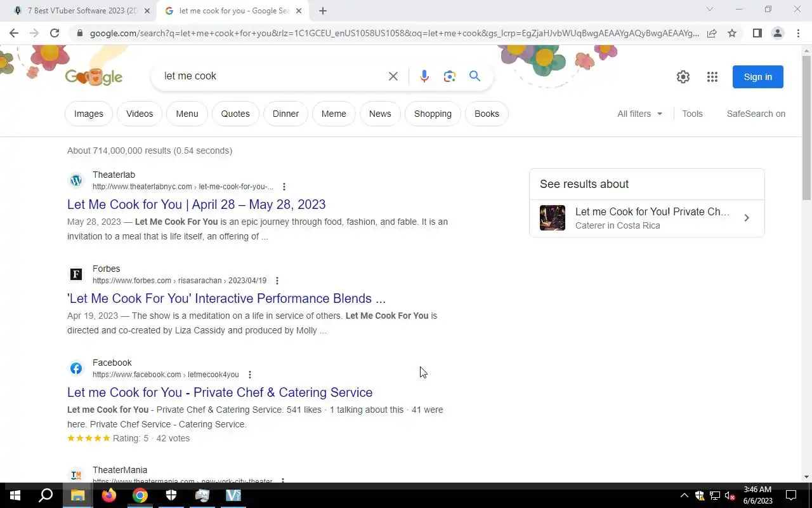The height and width of the screenshot is (508, 812).
Task: Go back using browser back arrow
Action: (14, 33)
